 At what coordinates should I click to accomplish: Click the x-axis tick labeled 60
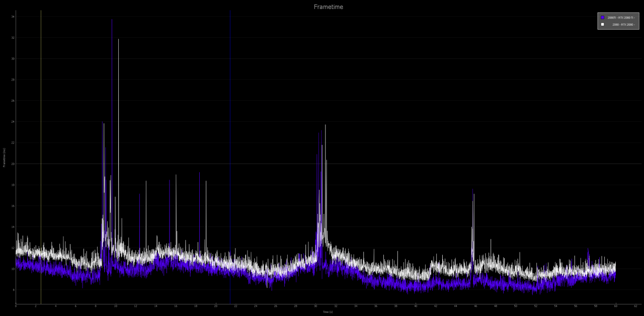616,306
